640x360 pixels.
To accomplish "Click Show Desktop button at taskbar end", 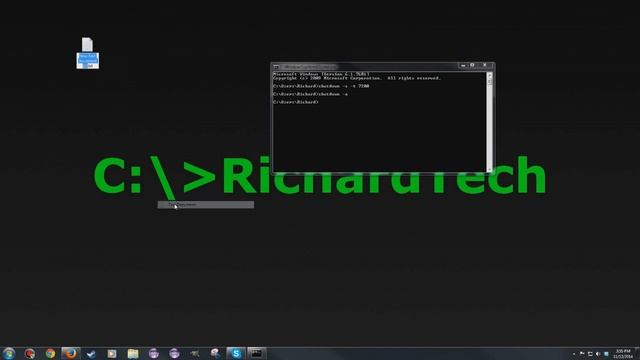I will click(x=637, y=354).
